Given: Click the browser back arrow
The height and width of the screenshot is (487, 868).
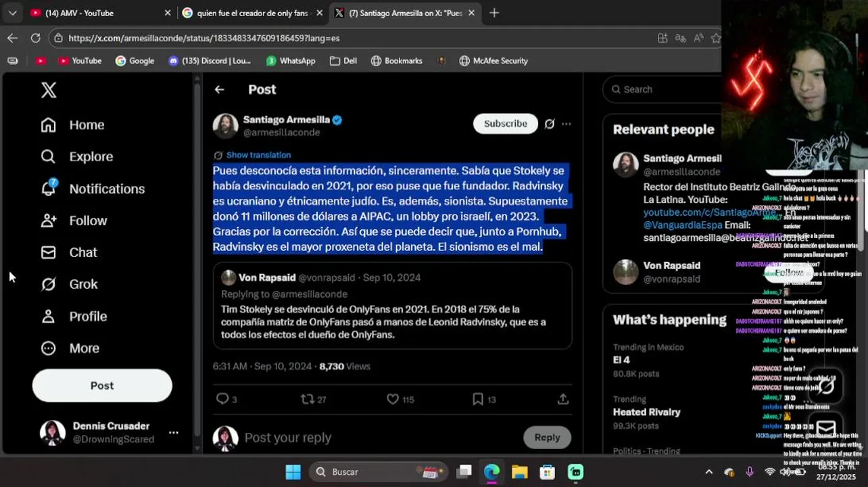Looking at the screenshot, I should (12, 38).
